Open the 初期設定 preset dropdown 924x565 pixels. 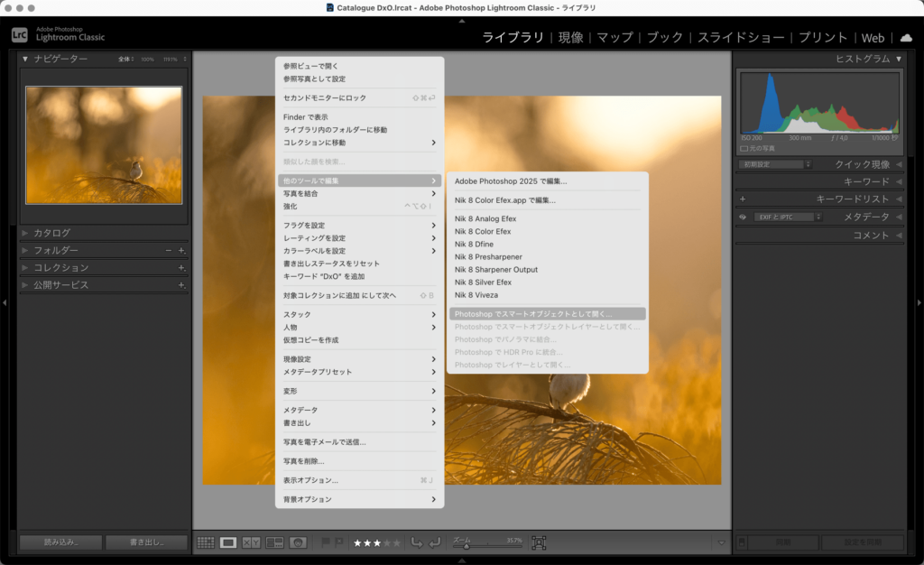[x=775, y=164]
